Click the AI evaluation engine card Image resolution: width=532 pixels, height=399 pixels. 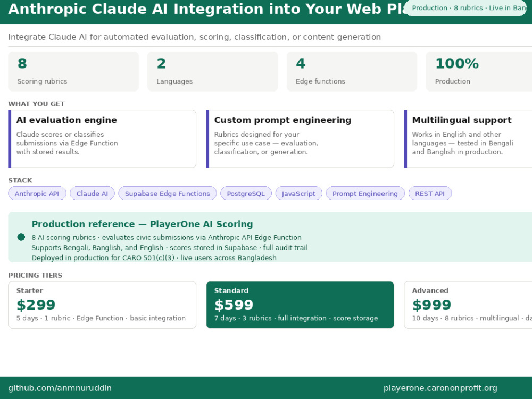pos(102,139)
